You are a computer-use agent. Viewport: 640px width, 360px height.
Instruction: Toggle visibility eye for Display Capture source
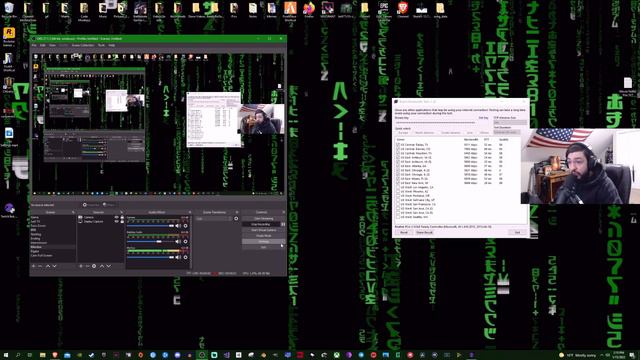point(117,221)
